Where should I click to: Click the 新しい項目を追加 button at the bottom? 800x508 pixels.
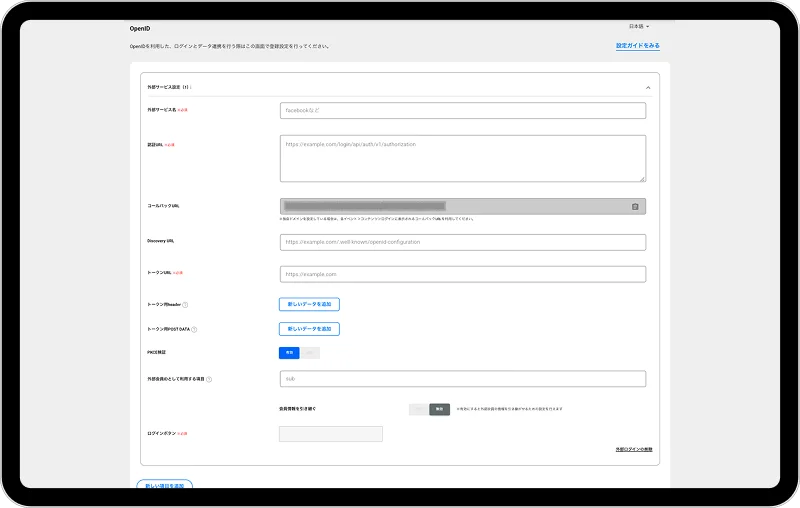pos(164,485)
